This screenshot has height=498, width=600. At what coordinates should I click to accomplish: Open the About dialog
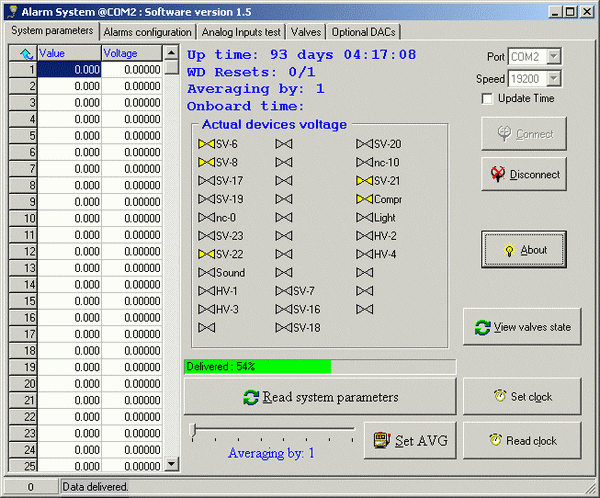[x=524, y=250]
